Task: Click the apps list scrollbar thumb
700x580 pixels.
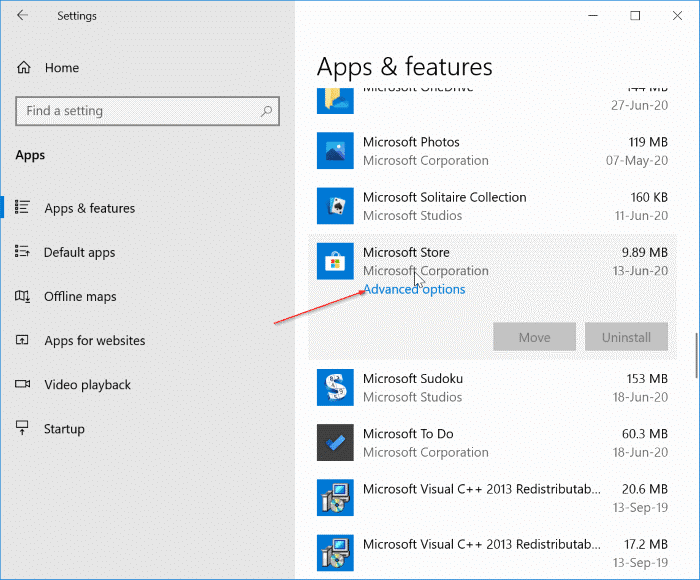Action: 696,356
